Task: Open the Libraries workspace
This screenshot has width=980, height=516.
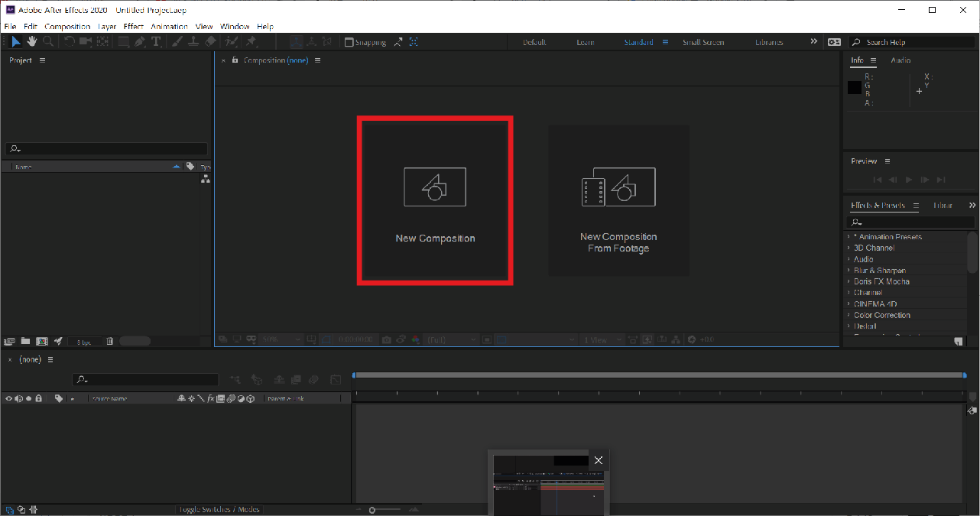Action: coord(769,42)
